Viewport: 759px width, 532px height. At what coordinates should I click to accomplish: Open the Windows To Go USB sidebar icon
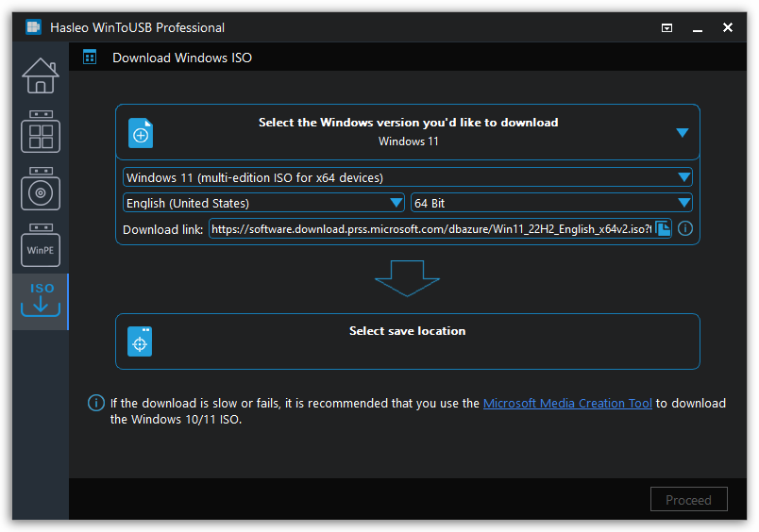(41, 131)
